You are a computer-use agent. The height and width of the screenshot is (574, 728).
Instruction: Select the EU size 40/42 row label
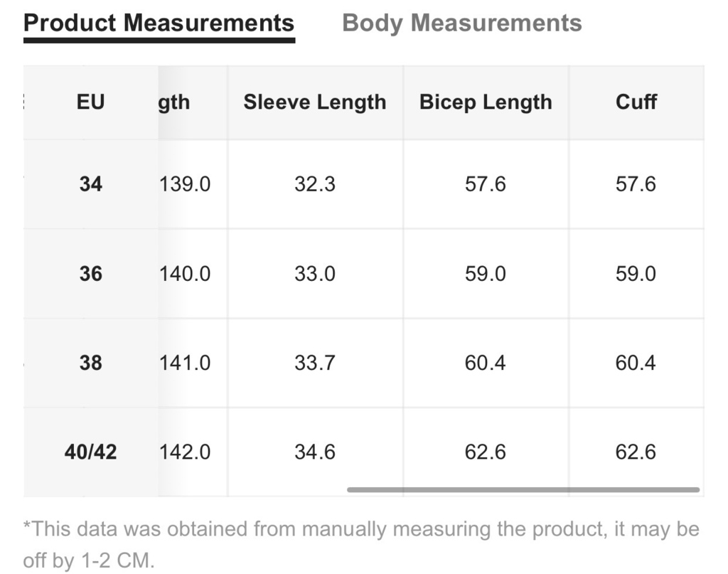[90, 452]
